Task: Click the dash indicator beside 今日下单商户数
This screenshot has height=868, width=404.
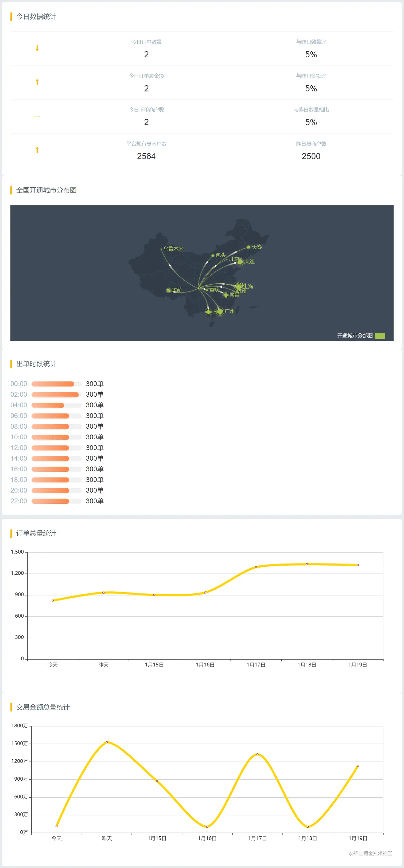Action: [x=37, y=117]
